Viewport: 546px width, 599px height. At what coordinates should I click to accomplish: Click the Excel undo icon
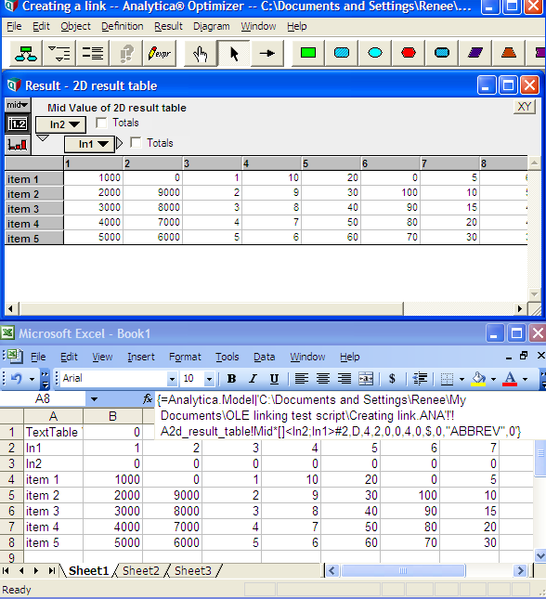coord(16,379)
